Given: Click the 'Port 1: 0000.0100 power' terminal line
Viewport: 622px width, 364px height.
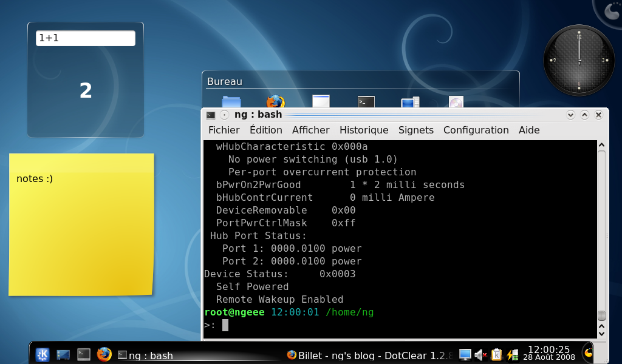Looking at the screenshot, I should pyautogui.click(x=292, y=248).
